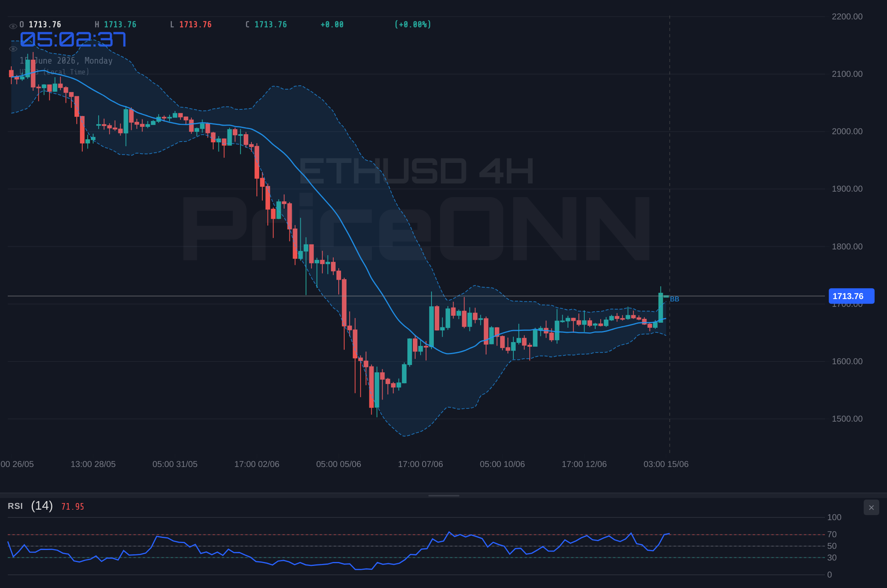Click the RSI value 71.95
This screenshot has width=887, height=588.
pyautogui.click(x=73, y=507)
